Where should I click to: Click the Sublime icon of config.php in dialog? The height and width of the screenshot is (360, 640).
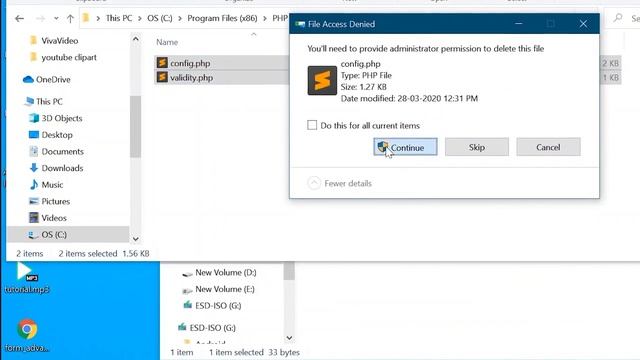[x=322, y=80]
